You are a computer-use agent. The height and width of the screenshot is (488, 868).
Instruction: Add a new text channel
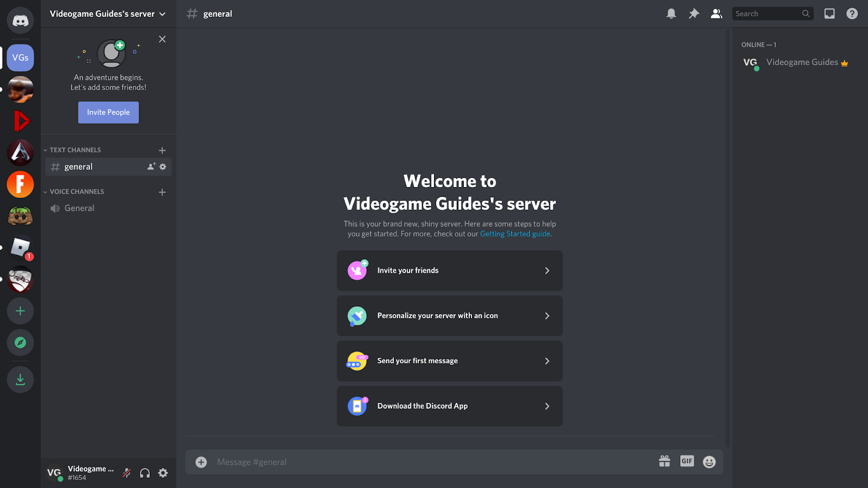[162, 150]
